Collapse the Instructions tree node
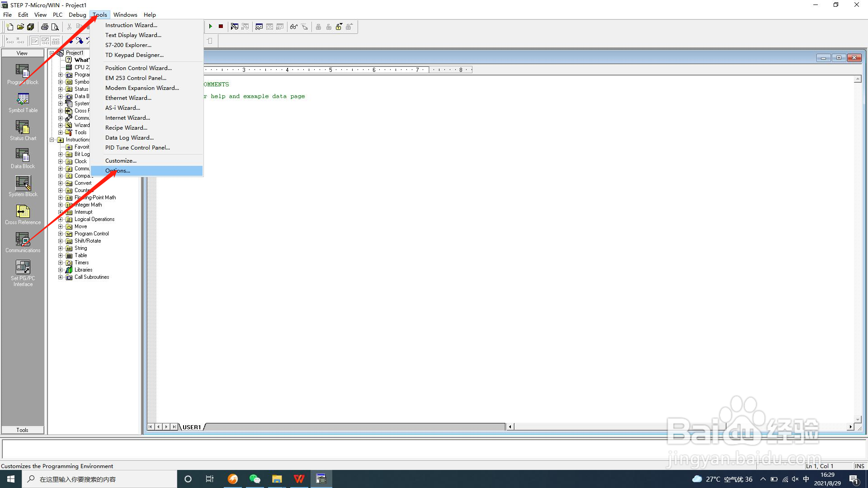Screen dimensions: 868x488 coord(52,140)
